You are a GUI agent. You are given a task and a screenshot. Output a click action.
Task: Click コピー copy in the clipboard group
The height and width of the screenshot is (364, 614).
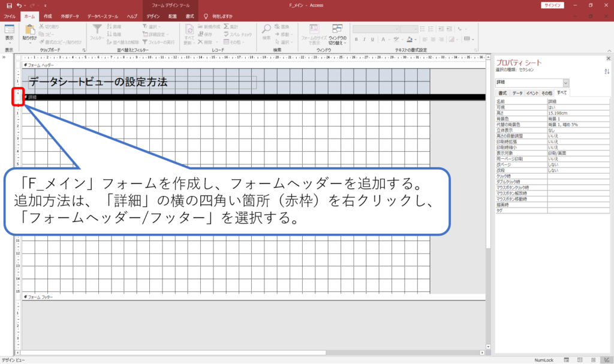[x=47, y=34]
